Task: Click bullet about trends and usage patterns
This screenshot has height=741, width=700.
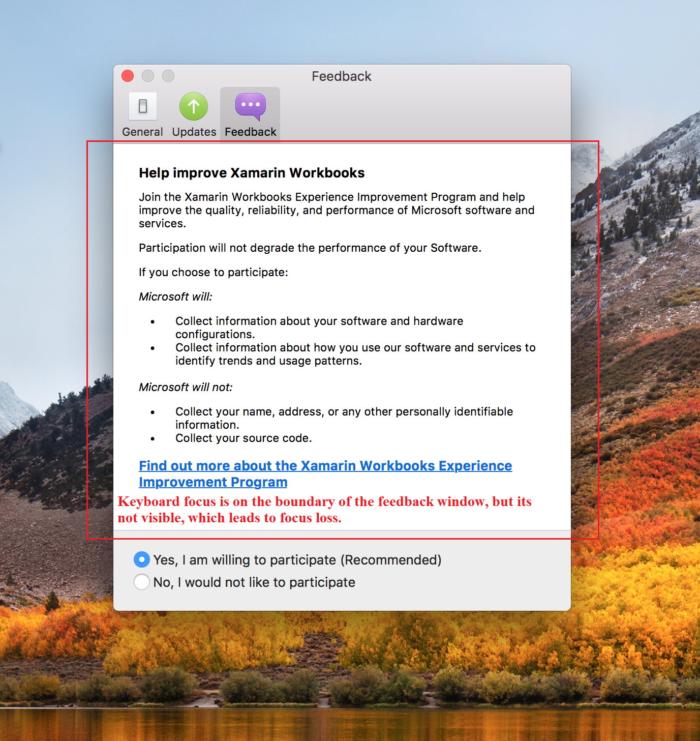Action: click(355, 354)
